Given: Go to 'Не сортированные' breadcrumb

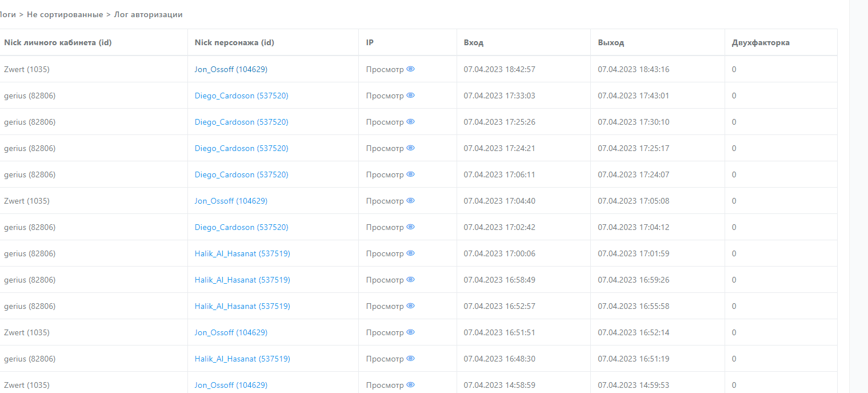Looking at the screenshot, I should coord(65,14).
